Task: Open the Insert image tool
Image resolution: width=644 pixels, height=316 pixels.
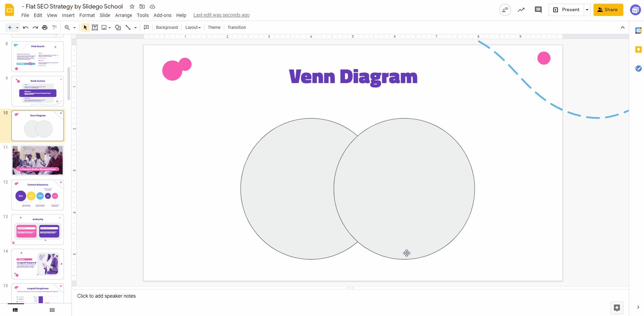Action: (x=104, y=27)
